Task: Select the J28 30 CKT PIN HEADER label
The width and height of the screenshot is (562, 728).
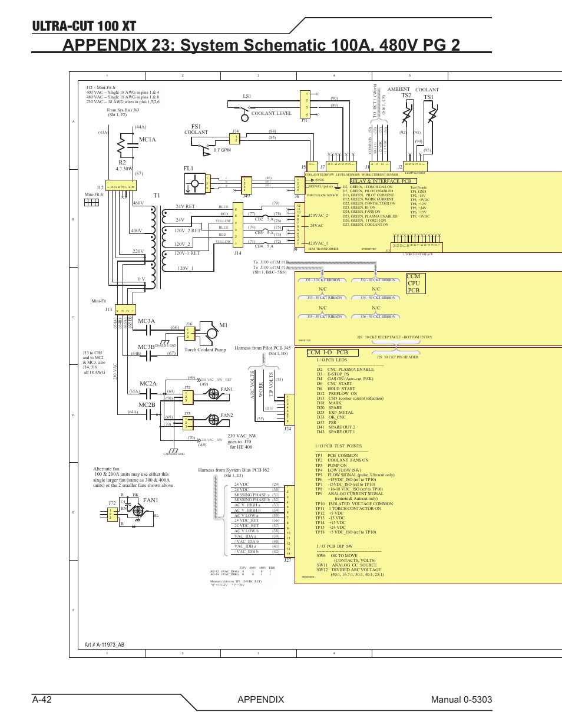Action: pos(398,357)
